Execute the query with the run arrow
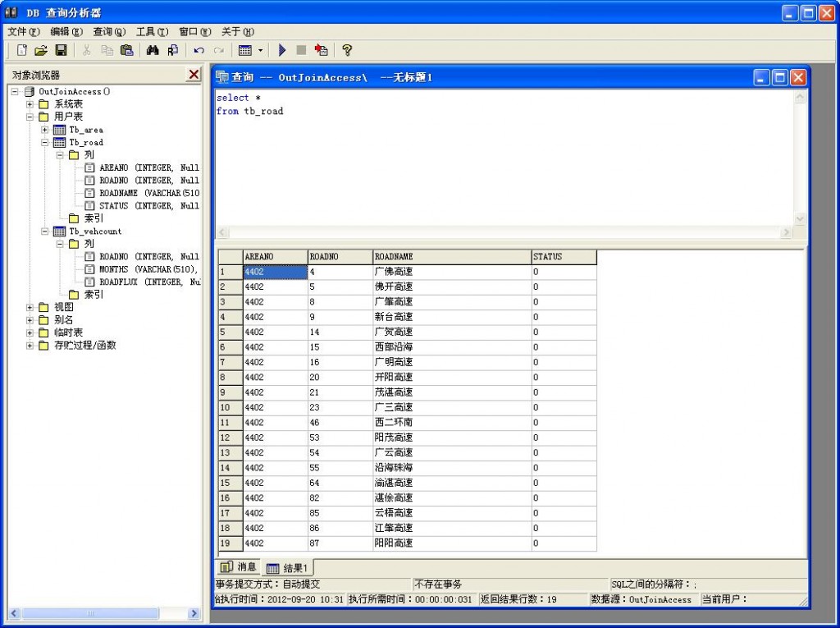 (x=281, y=50)
